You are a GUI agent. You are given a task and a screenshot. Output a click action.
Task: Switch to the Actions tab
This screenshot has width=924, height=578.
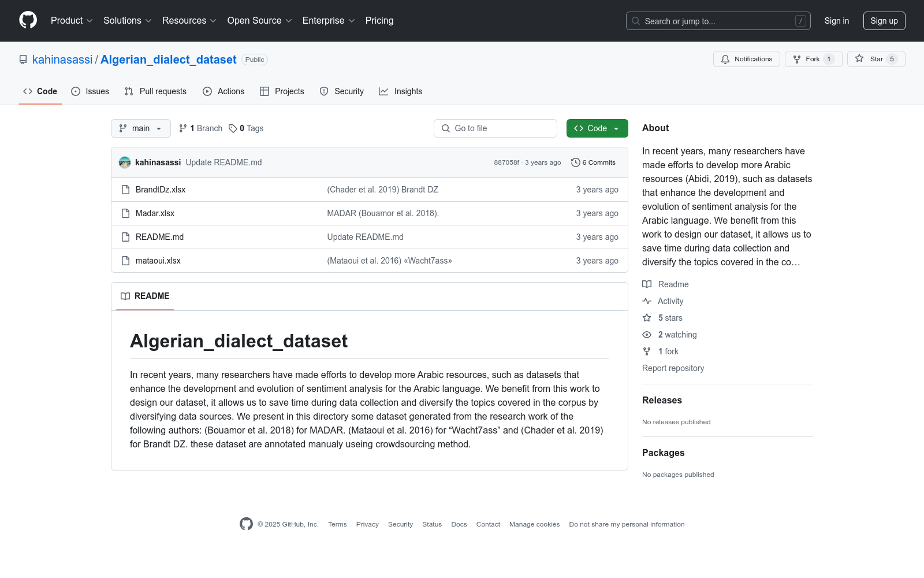pos(223,91)
